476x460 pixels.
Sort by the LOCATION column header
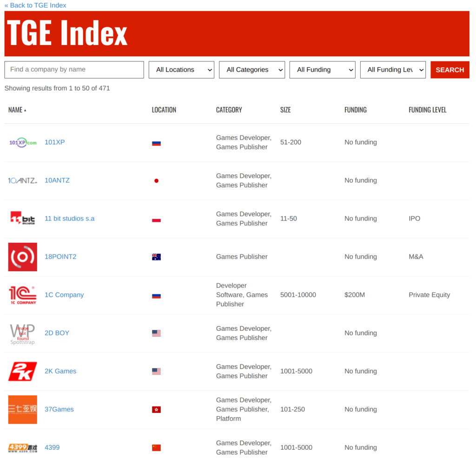tap(164, 110)
